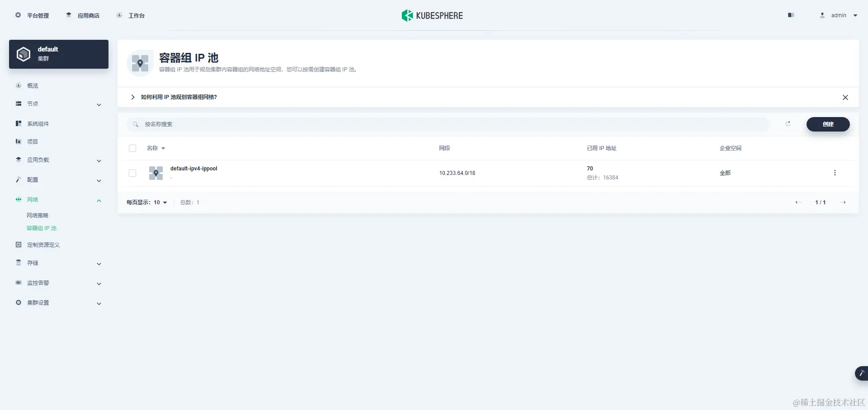Expand the storage (存储) chevron
Screen dimensions: 868x410
pos(99,264)
